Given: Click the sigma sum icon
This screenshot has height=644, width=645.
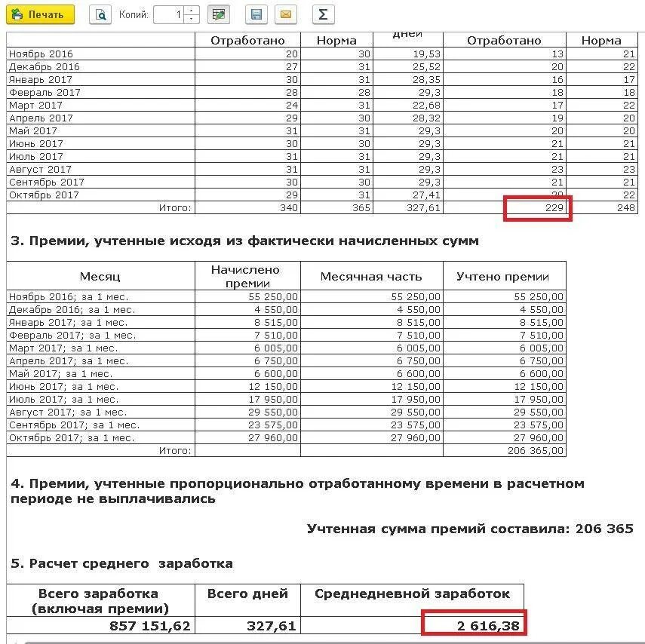Looking at the screenshot, I should click(x=324, y=14).
